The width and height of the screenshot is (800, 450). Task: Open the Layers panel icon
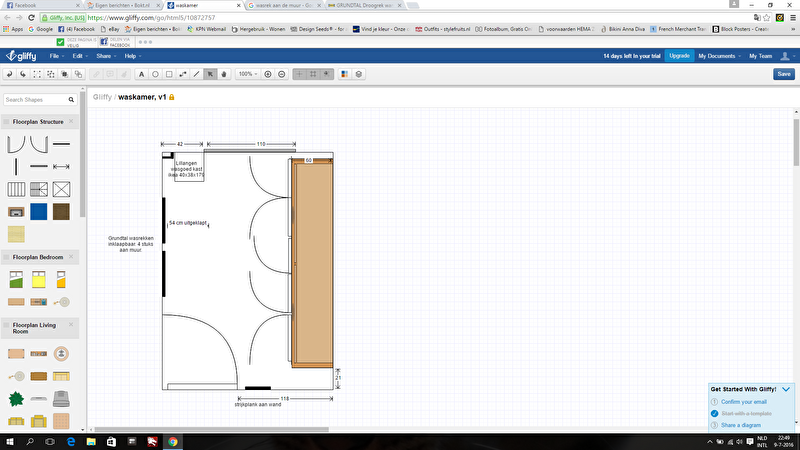coord(359,74)
